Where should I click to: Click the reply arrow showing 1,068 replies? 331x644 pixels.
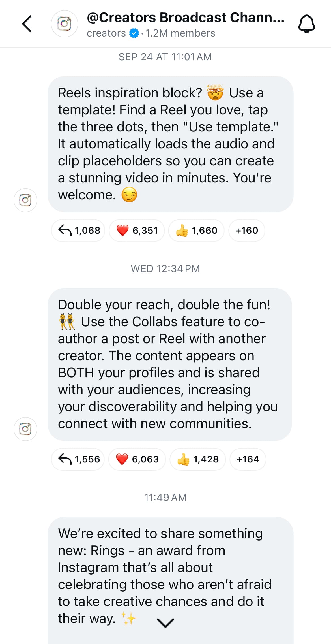click(78, 231)
